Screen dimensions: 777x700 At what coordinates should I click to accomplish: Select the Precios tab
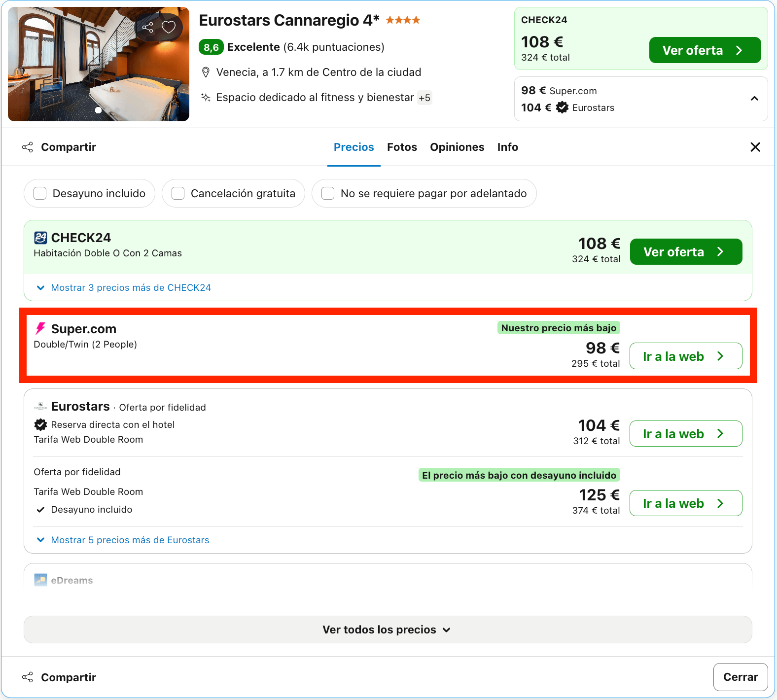tap(354, 147)
